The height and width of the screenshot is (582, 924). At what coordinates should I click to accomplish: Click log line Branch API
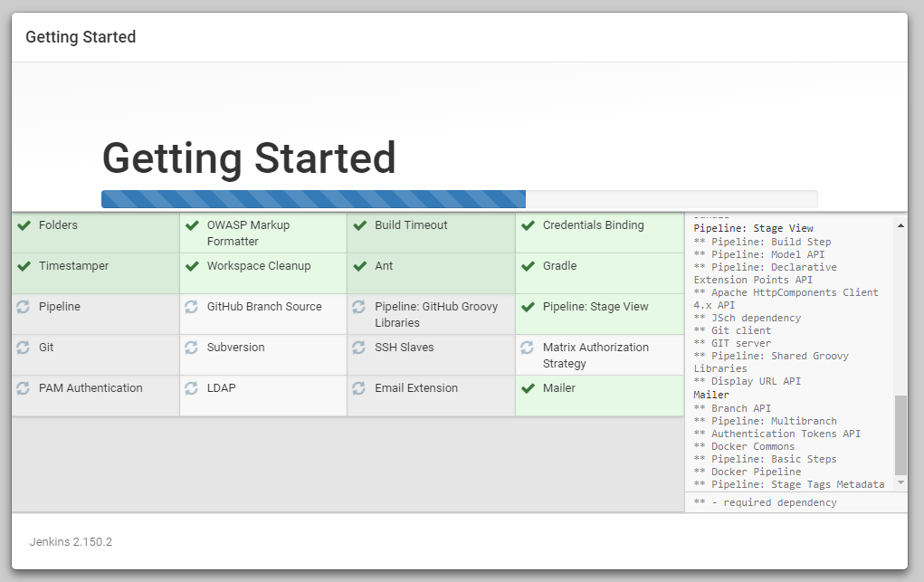[732, 408]
